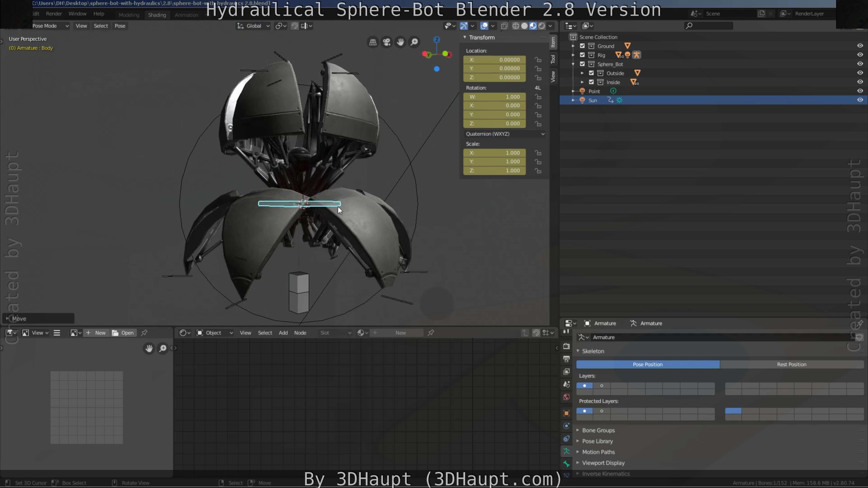Image resolution: width=868 pixels, height=488 pixels.
Task: Open Physics properties tab icon
Action: [566, 426]
